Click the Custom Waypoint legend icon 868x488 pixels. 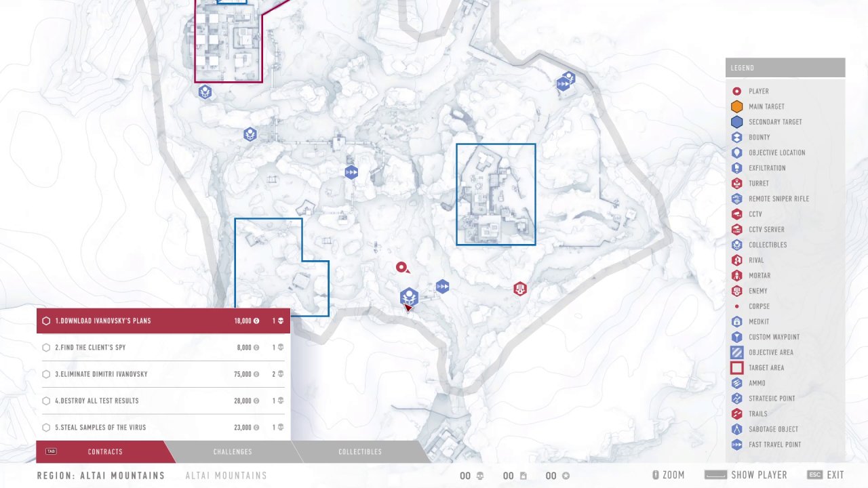click(x=737, y=337)
